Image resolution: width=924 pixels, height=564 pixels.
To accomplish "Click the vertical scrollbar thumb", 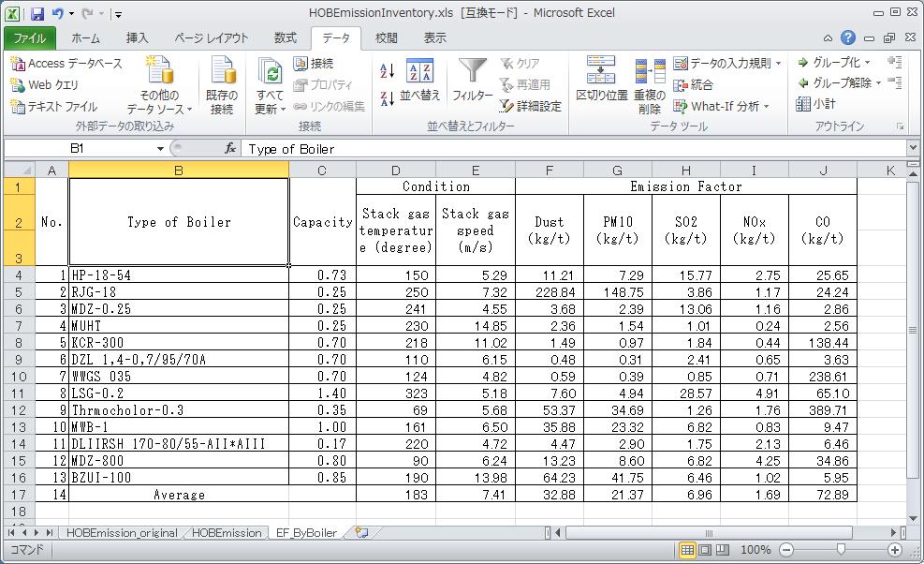I will (x=913, y=329).
